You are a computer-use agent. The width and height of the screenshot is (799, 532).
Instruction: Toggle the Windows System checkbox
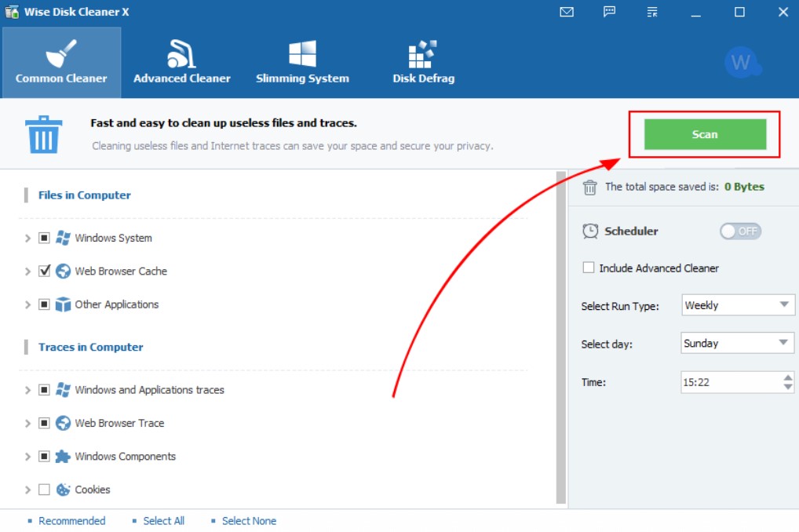(x=44, y=238)
